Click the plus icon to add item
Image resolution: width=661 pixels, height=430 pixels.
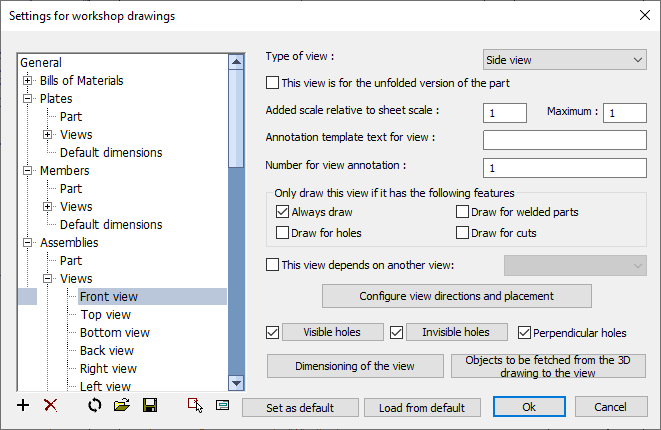[x=23, y=406]
